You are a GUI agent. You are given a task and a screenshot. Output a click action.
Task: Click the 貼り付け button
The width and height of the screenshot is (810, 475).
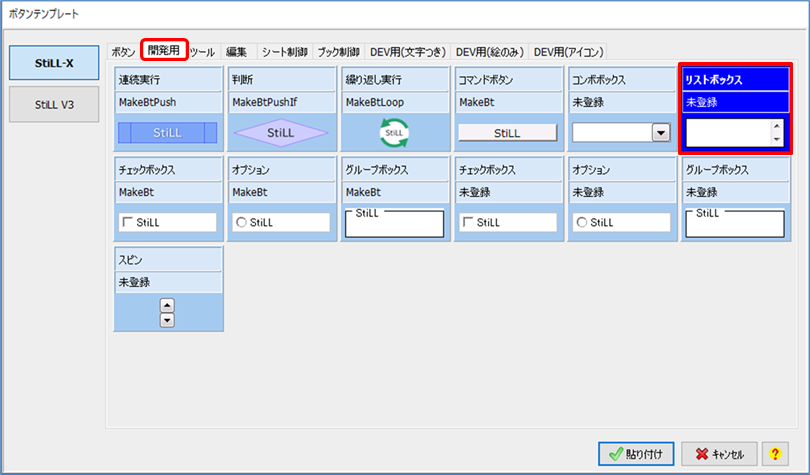click(637, 453)
